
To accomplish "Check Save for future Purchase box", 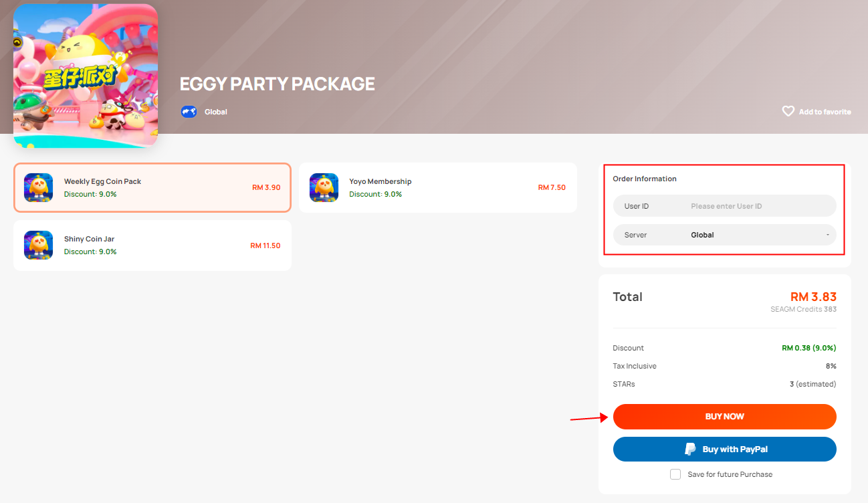I will (675, 474).
